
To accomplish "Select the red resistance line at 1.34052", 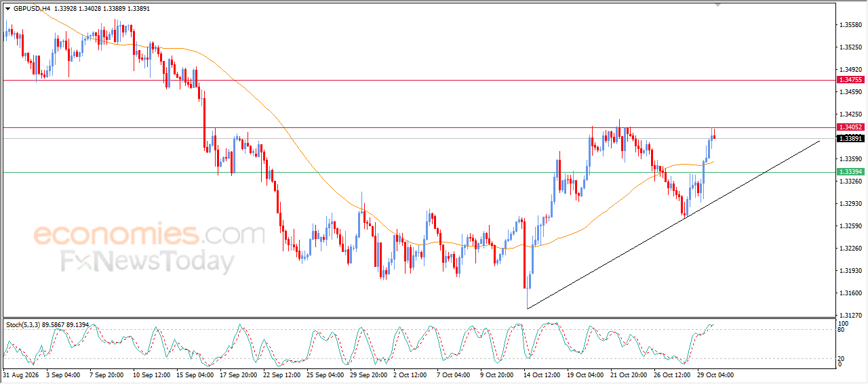I will [418, 127].
